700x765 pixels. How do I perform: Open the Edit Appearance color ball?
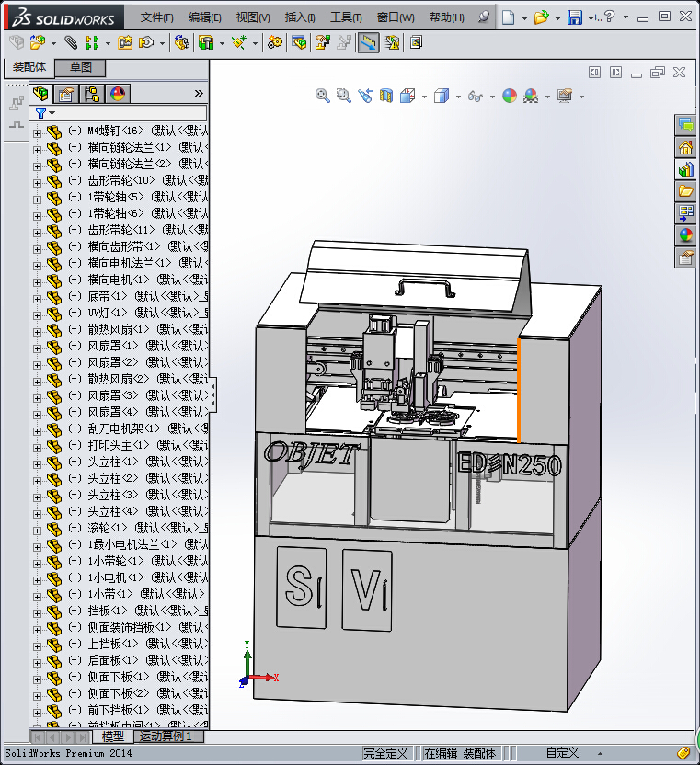[x=510, y=96]
